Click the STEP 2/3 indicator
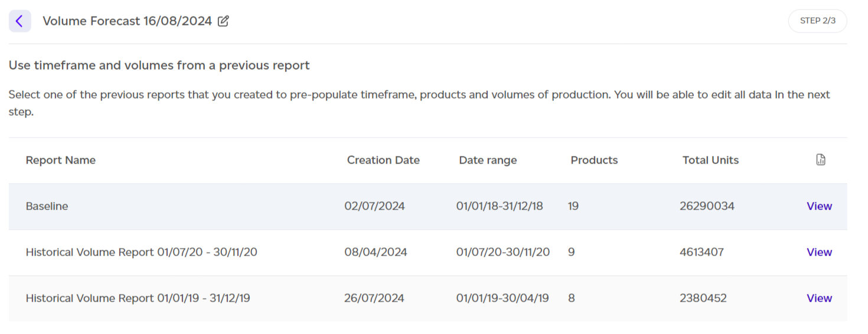The width and height of the screenshot is (868, 334). (x=817, y=21)
